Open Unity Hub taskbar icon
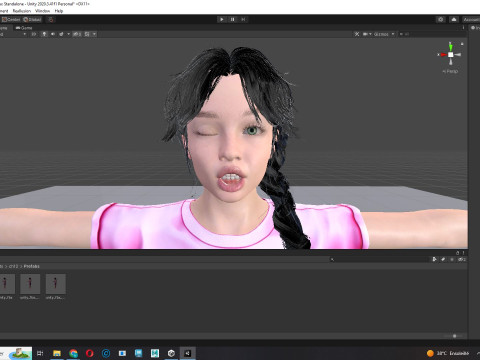The image size is (480, 360). 171,353
